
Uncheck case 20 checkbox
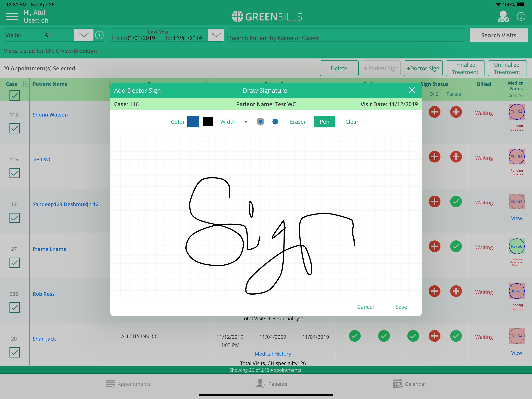[x=14, y=352]
